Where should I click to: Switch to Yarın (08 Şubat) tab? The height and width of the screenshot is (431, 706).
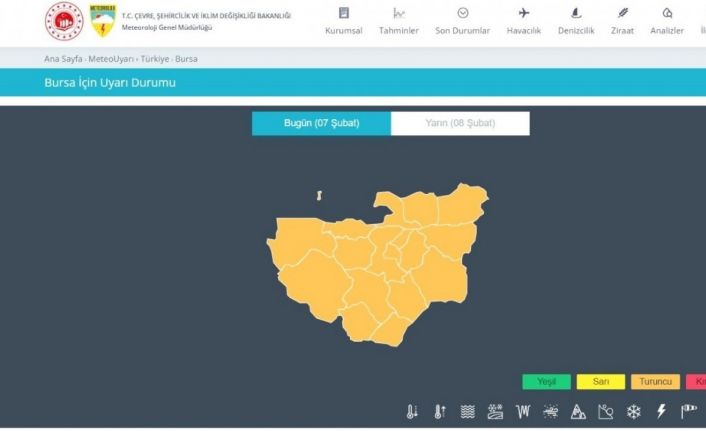pos(460,123)
